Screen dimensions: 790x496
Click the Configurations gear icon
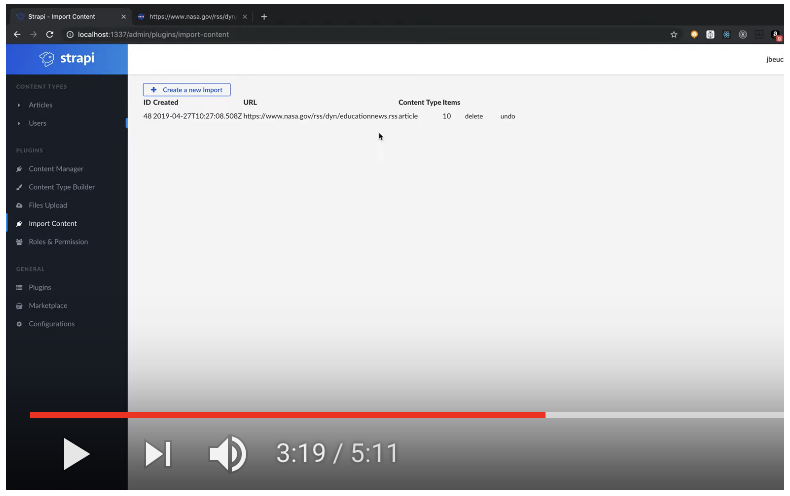(19, 324)
